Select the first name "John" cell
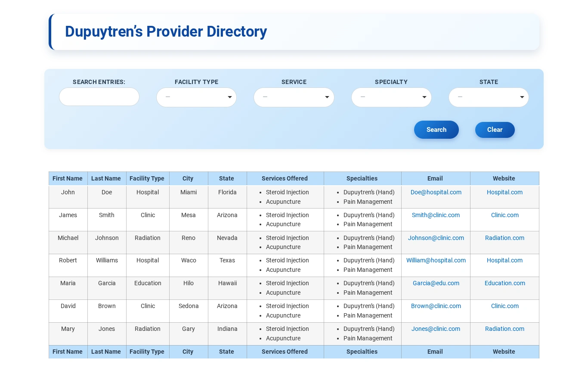The image size is (588, 380). [x=68, y=197]
